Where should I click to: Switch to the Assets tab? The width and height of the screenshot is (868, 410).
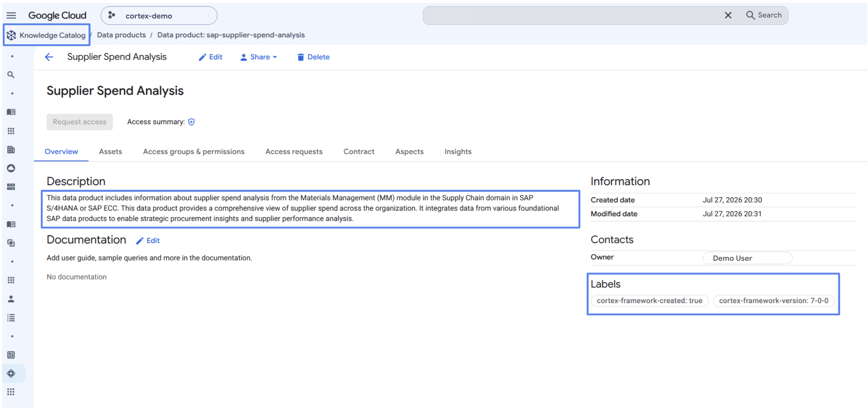110,152
